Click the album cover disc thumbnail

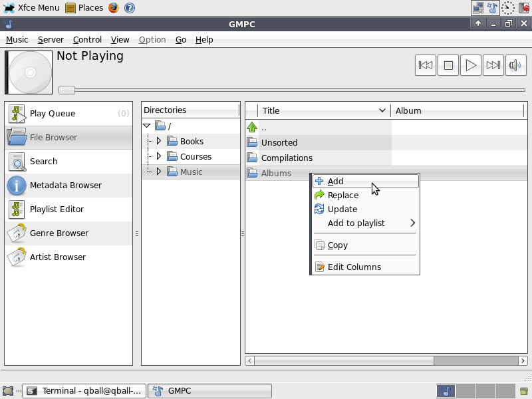29,72
